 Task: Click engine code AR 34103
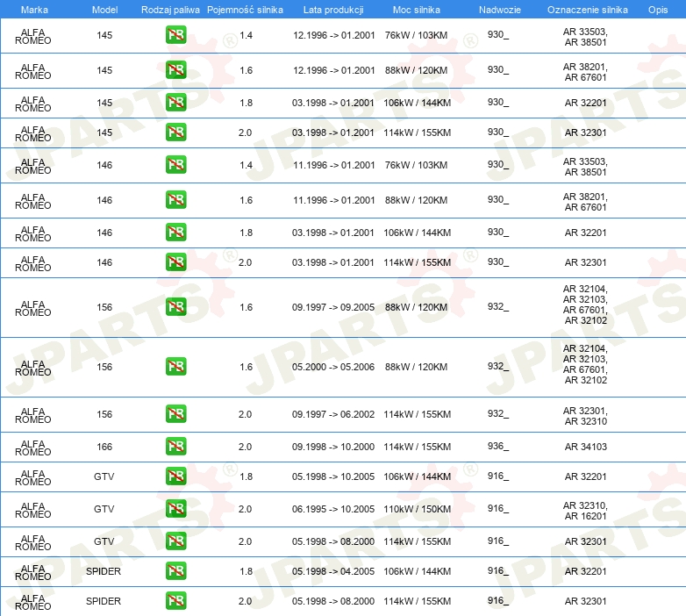(x=585, y=447)
